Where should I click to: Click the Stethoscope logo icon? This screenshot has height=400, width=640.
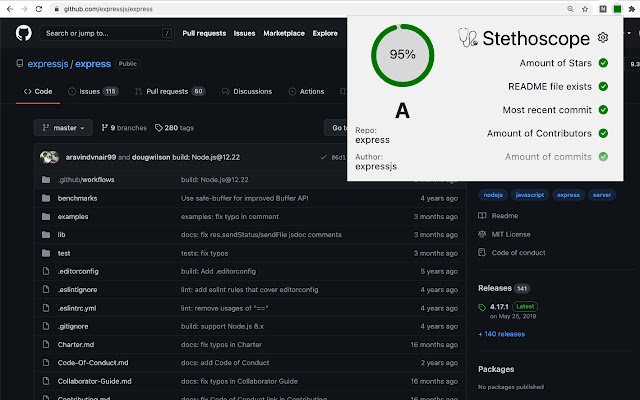coord(467,38)
